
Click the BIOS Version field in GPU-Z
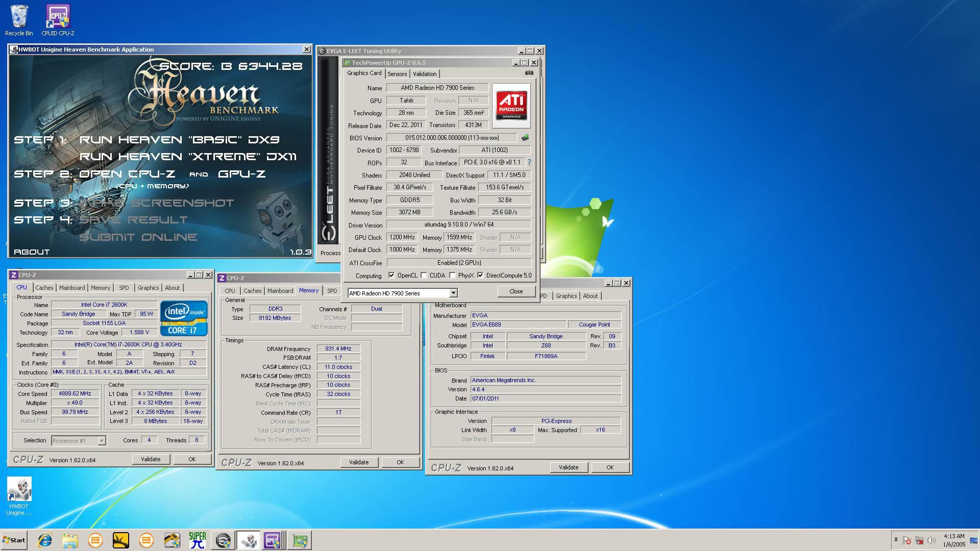pyautogui.click(x=452, y=138)
